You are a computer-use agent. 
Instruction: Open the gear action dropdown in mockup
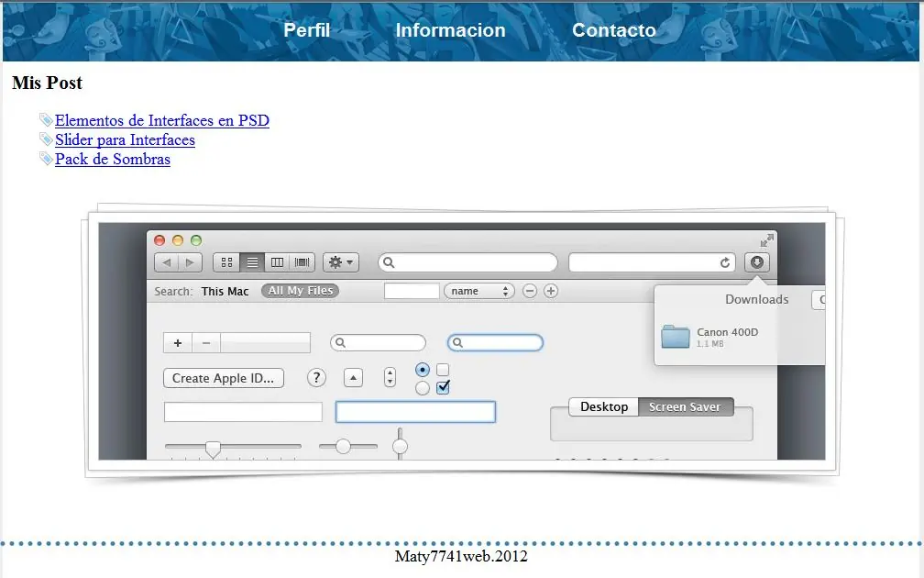[x=341, y=262]
